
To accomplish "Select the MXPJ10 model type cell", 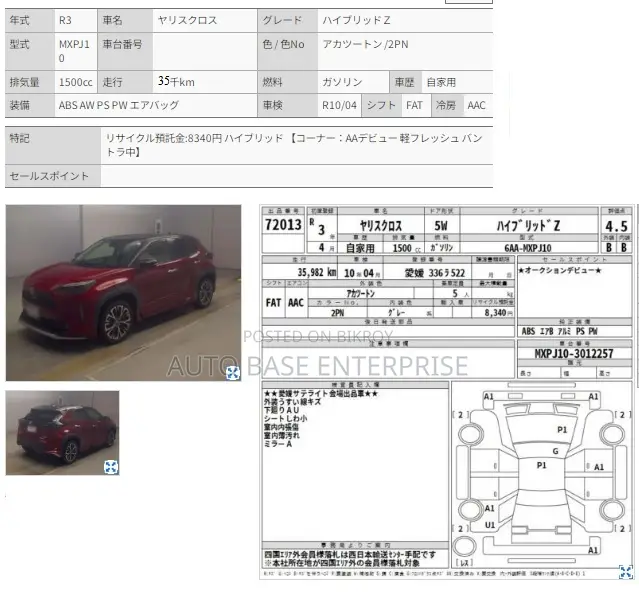I will [74, 51].
